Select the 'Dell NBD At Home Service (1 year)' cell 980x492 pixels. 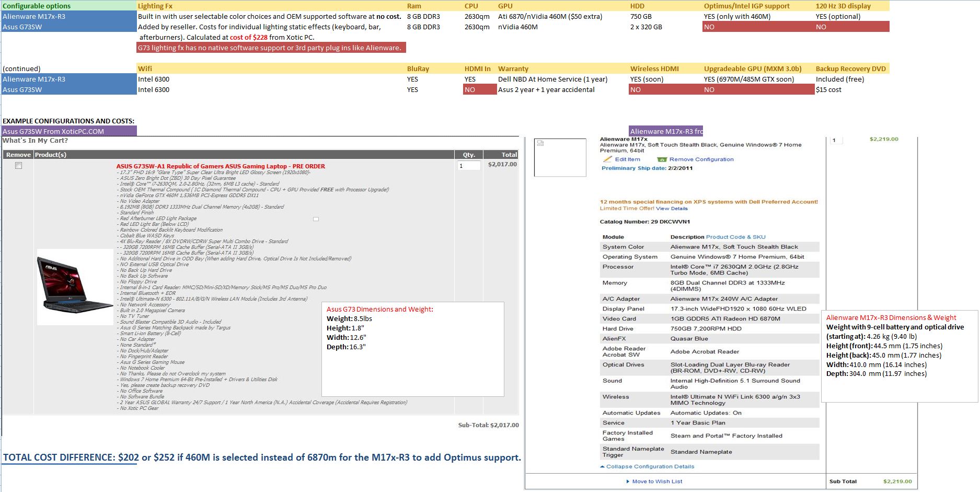563,79
